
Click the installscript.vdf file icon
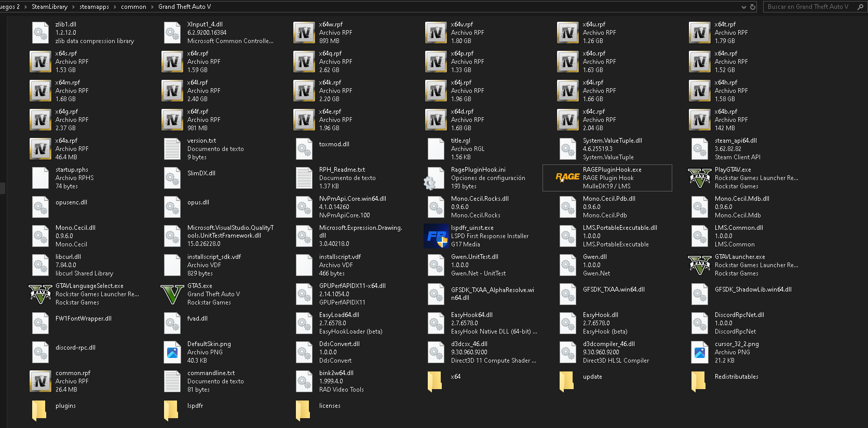[x=304, y=265]
